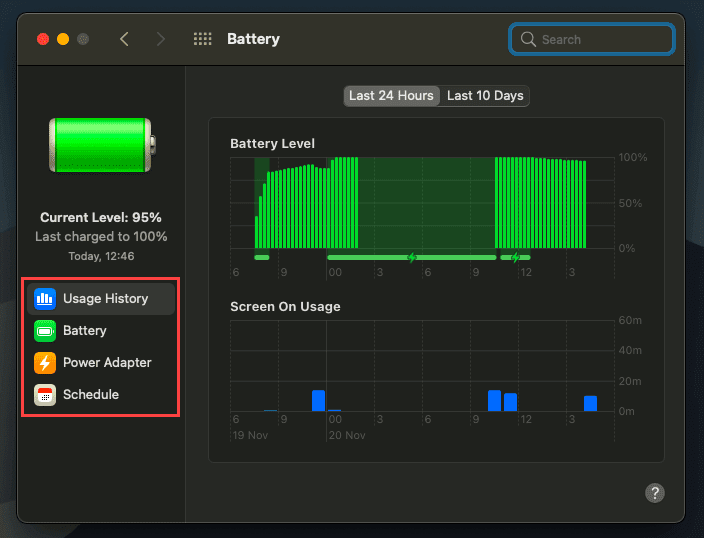
Task: Open the Power Adapter pane label
Action: coord(107,362)
